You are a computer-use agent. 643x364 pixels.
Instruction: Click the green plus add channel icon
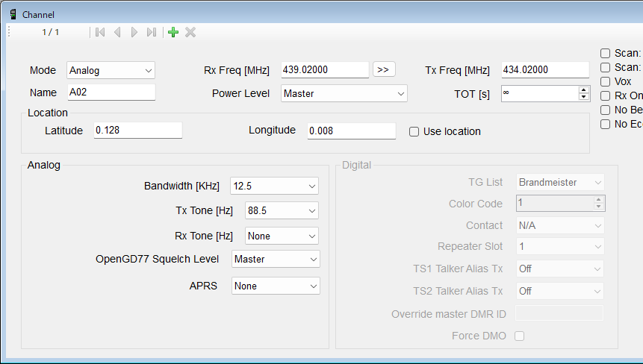pyautogui.click(x=173, y=32)
